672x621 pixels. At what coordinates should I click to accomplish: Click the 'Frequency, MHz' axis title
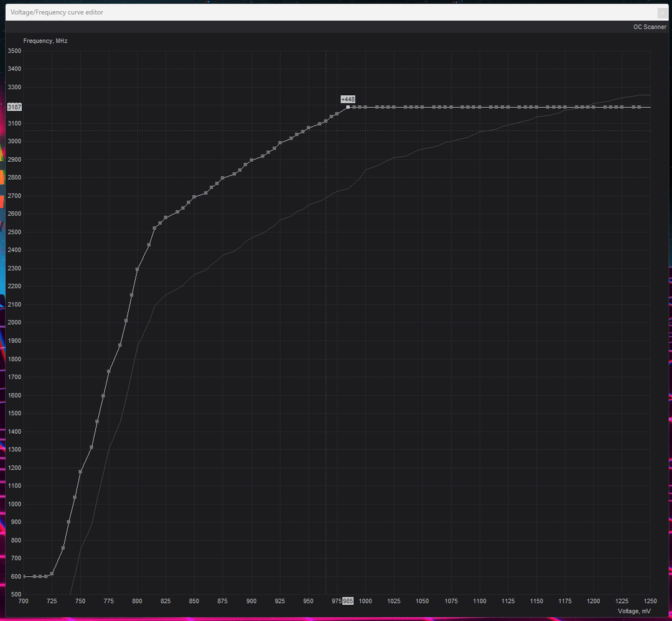click(x=45, y=41)
